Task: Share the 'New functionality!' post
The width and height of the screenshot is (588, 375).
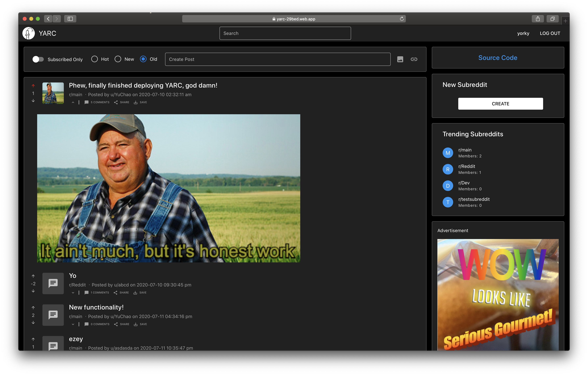Action: 122,324
